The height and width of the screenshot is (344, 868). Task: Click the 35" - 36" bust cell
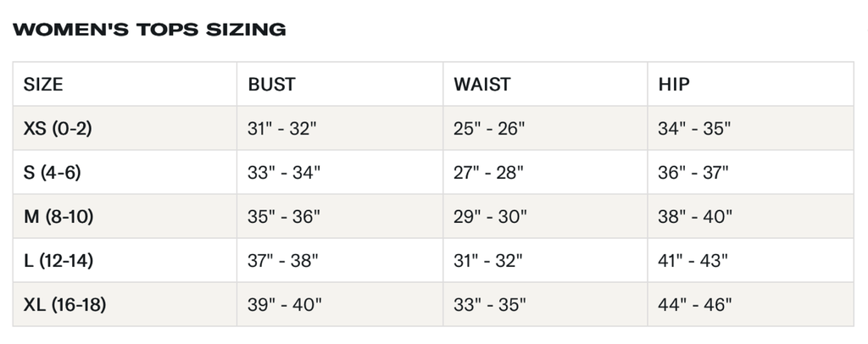tap(283, 217)
